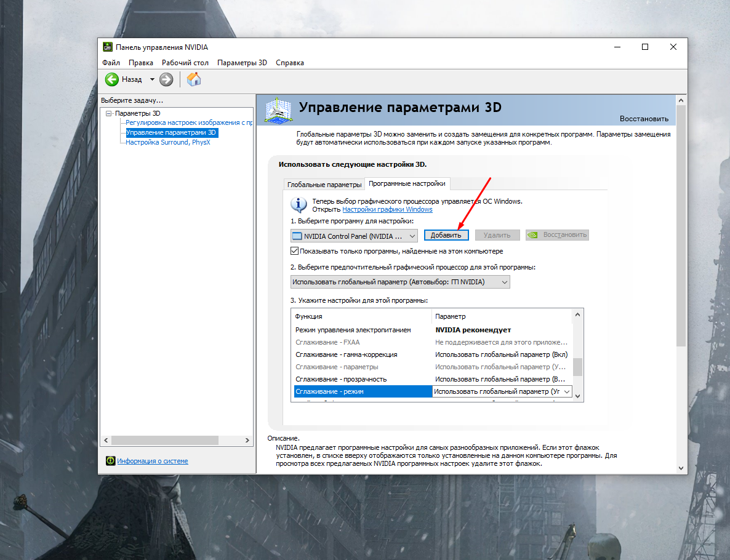This screenshot has height=560, width=730.
Task: Click main panel scroll down arrow
Action: (681, 468)
